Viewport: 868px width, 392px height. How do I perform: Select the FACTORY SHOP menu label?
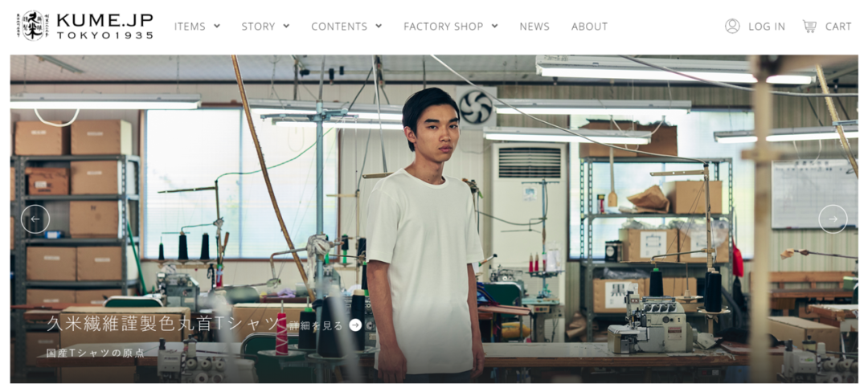(x=444, y=27)
